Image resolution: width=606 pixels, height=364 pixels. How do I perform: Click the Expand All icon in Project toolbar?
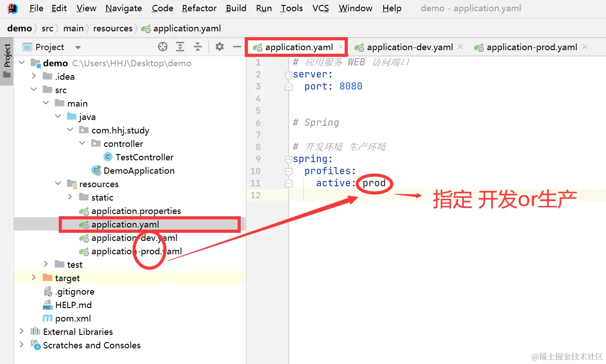[x=180, y=47]
